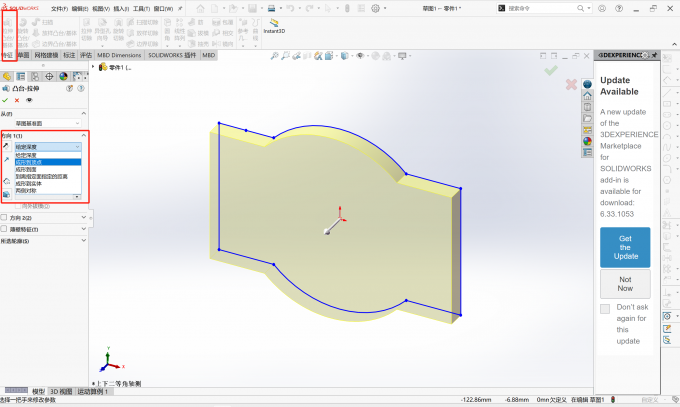Switch to the MBD Dimensions ribbon tab
The width and height of the screenshot is (680, 407).
click(x=119, y=55)
